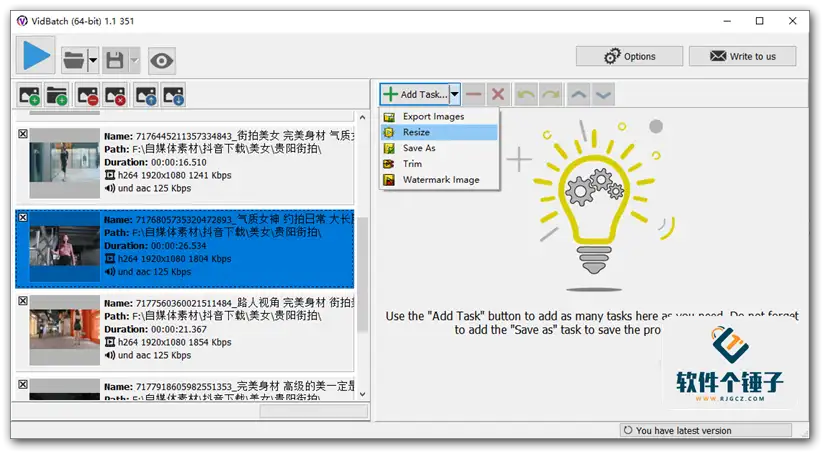Expand the open folder dropdown arrow
The width and height of the screenshot is (822, 452).
pos(93,61)
